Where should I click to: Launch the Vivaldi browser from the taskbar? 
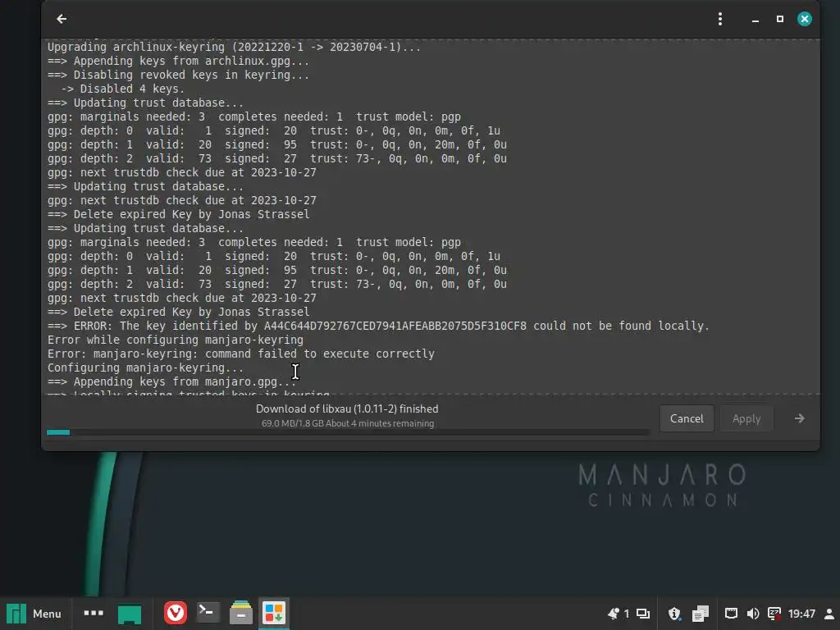[176, 613]
